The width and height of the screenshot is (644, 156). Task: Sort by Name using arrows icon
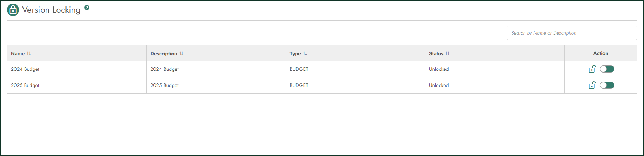[x=29, y=53]
